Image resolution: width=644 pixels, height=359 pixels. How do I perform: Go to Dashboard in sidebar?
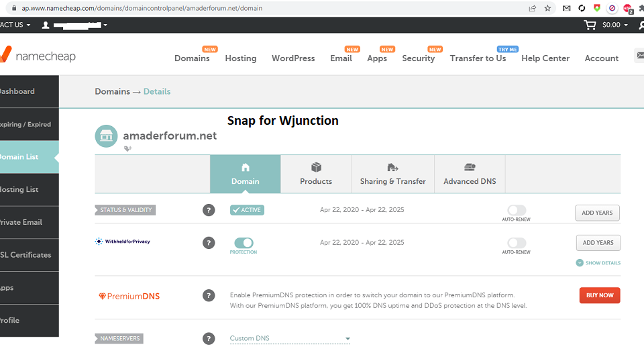tap(29, 92)
